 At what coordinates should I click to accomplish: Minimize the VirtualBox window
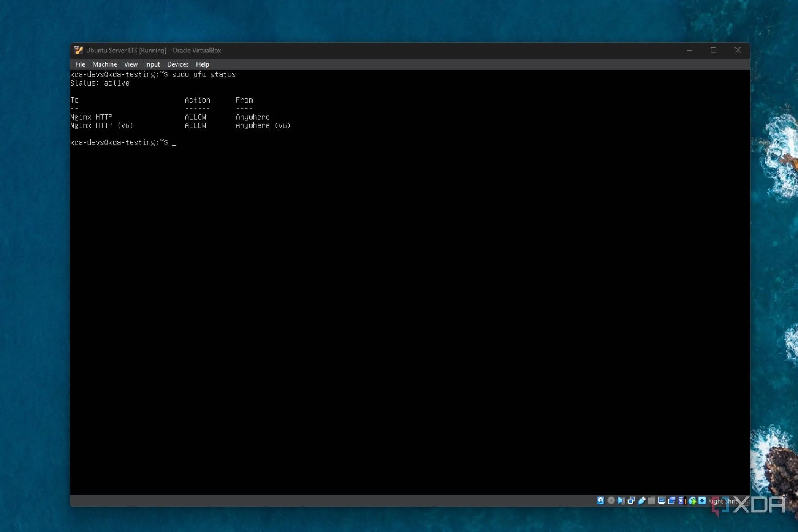click(689, 50)
